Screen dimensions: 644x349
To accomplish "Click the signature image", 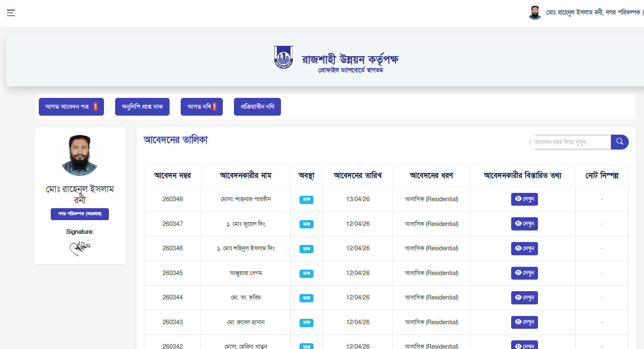I will pyautogui.click(x=80, y=247).
